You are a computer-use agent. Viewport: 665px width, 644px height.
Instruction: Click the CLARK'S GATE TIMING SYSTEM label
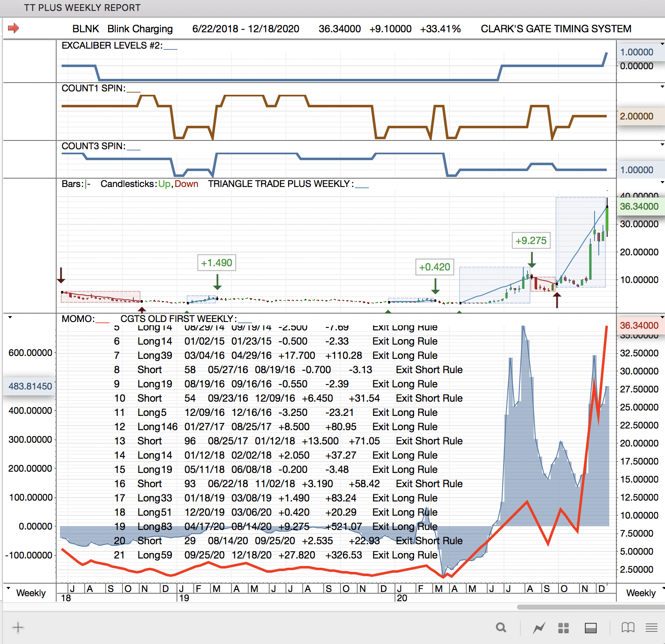pyautogui.click(x=556, y=29)
